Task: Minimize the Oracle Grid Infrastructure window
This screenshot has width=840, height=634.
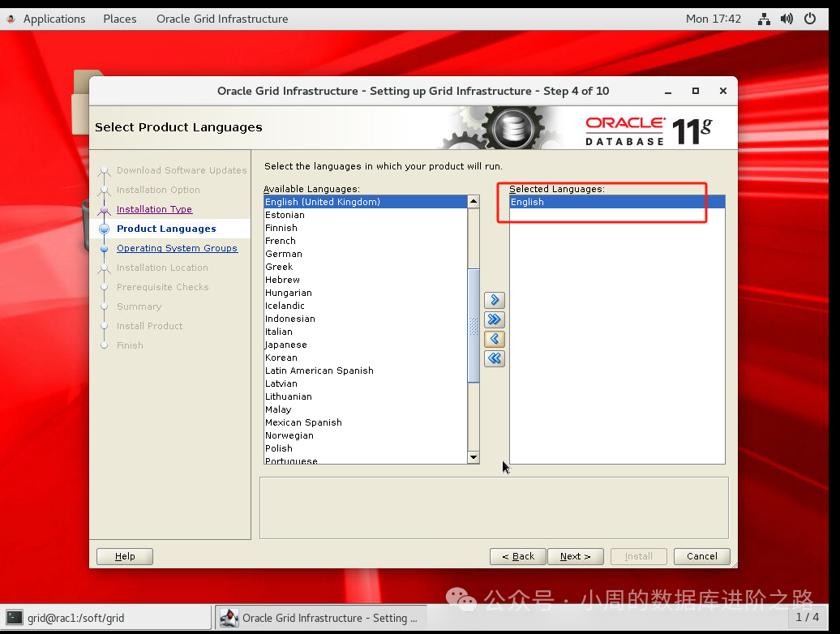Action: point(668,92)
